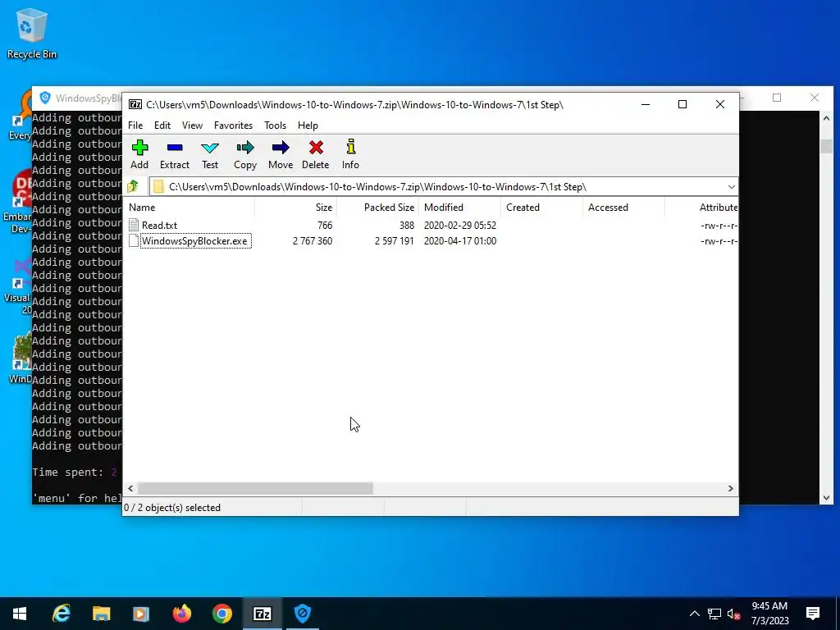Image resolution: width=840 pixels, height=630 pixels.
Task: Select the WindowsSpyBlocker.exe file icon
Action: [134, 241]
